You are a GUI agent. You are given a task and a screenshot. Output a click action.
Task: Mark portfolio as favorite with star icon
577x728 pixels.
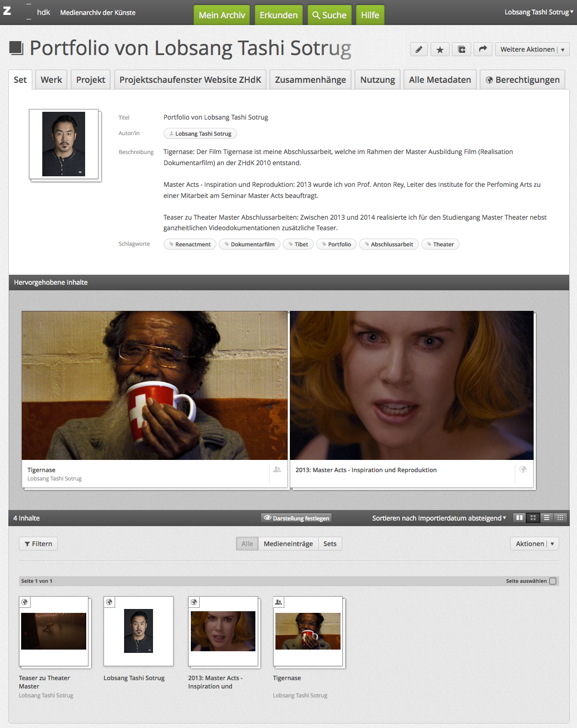click(440, 49)
